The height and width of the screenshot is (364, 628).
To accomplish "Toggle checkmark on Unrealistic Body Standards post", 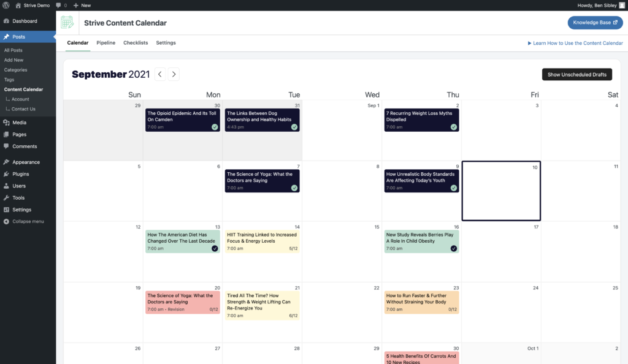I will coord(453,188).
